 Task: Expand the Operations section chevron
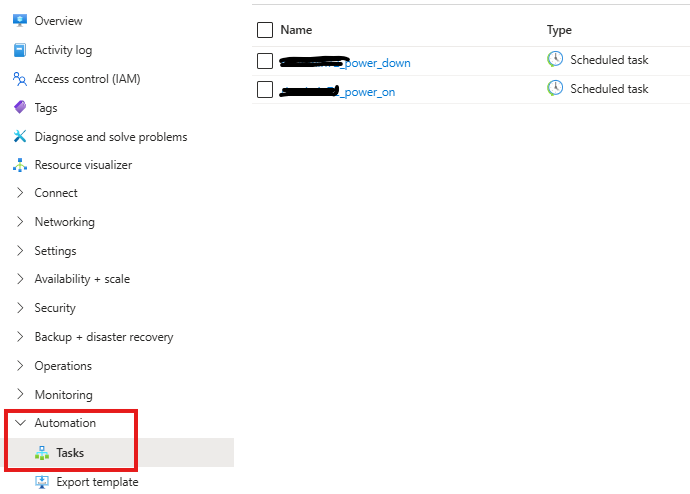(20, 366)
